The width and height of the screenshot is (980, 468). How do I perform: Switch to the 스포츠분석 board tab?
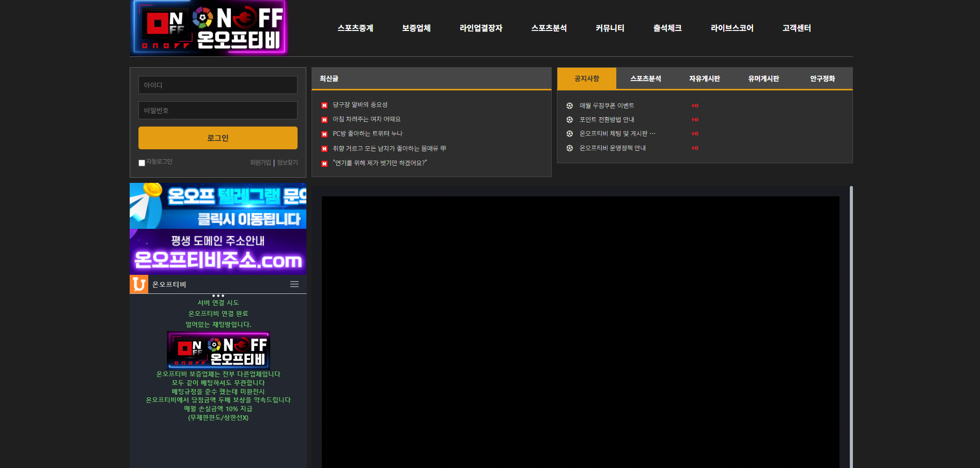[645, 79]
